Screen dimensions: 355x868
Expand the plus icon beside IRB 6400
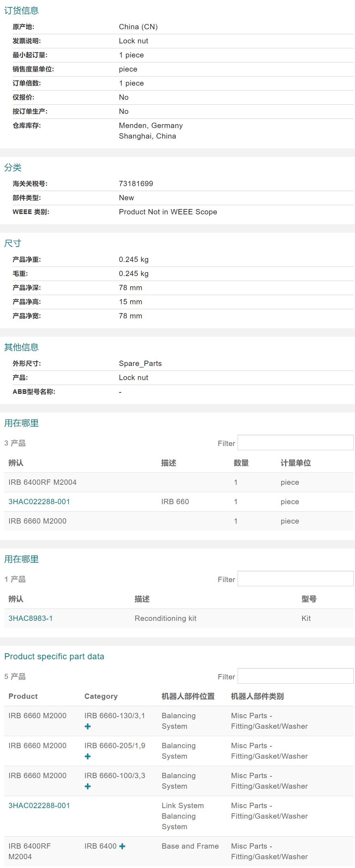click(122, 846)
